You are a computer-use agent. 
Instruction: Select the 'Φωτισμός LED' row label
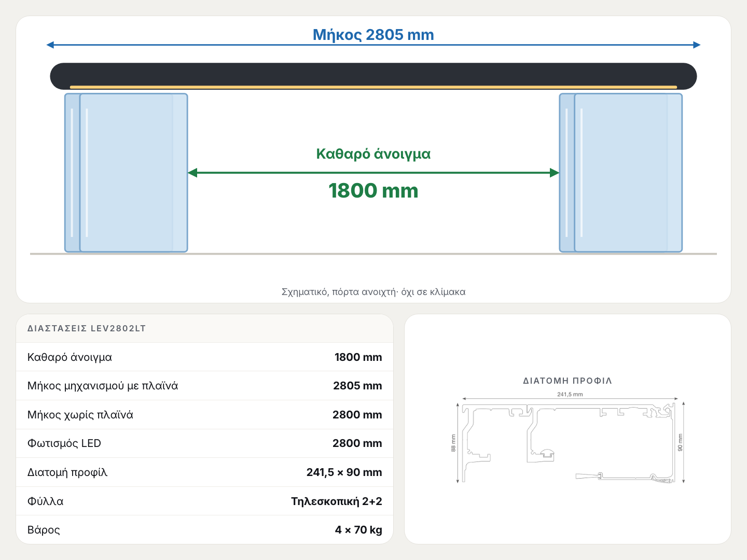point(64,443)
